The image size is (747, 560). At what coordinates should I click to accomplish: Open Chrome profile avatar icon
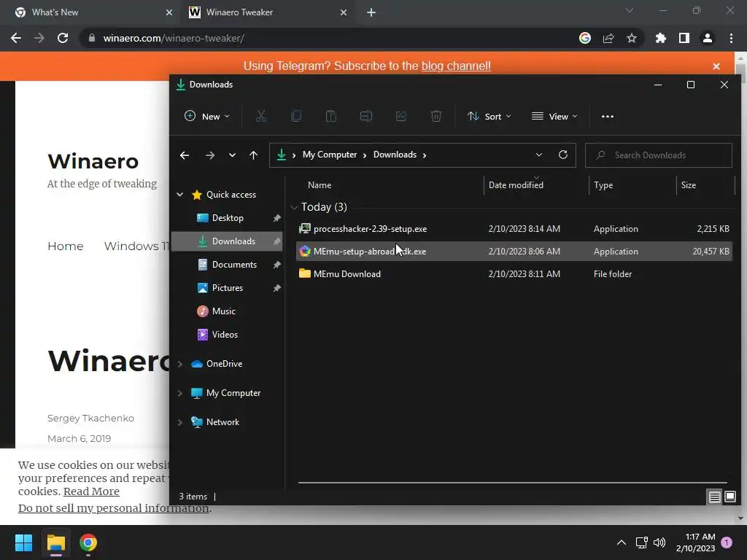click(x=708, y=38)
